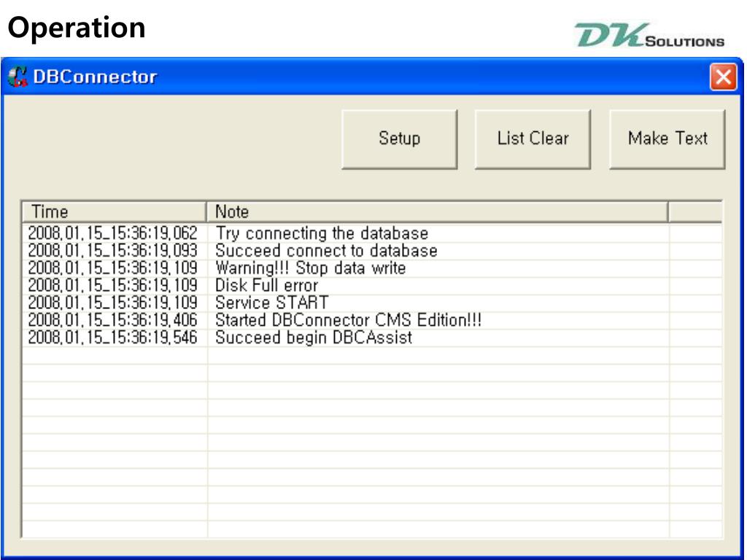Click timestamp 2008.01.15_15:36:19.546
747x560 pixels.
112,337
